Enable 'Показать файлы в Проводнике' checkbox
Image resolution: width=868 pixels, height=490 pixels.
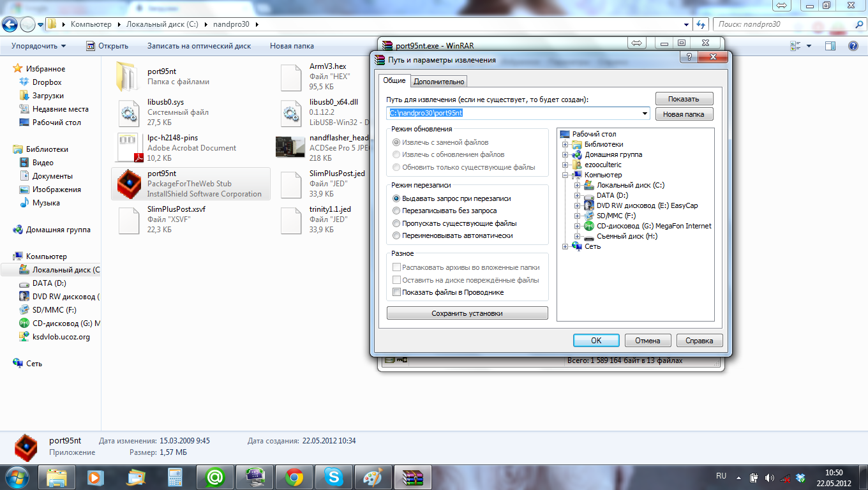click(397, 292)
